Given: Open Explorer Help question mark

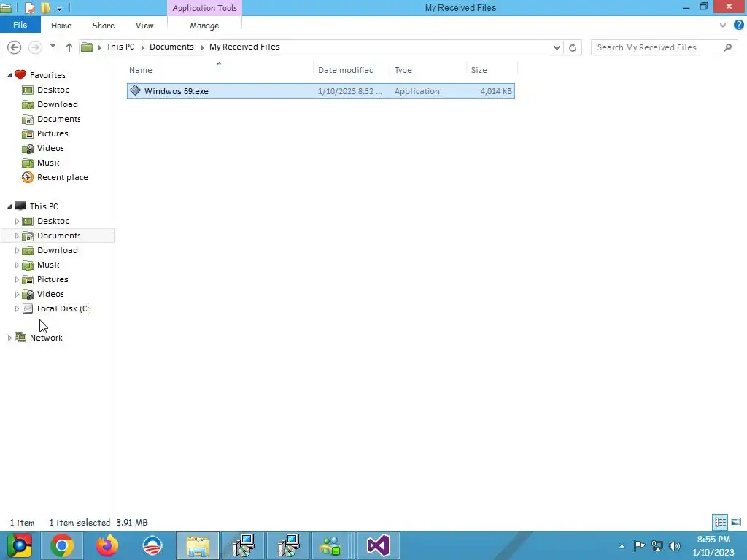Looking at the screenshot, I should (739, 26).
